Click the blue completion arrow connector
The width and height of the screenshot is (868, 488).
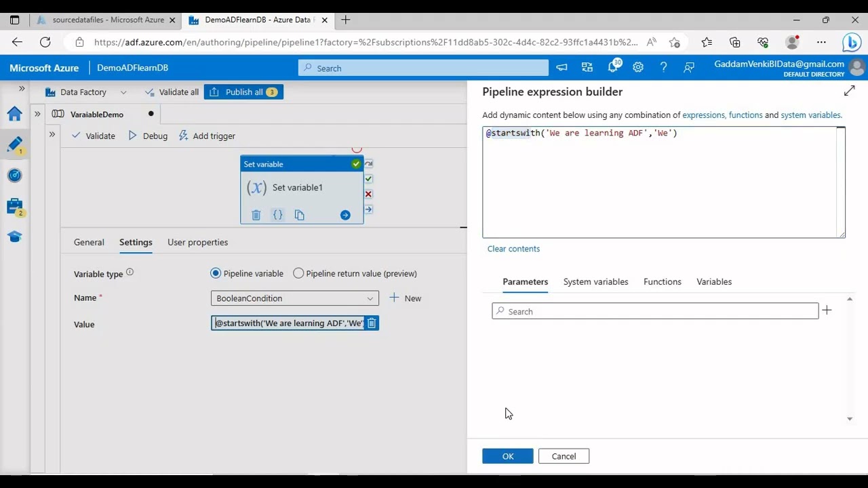[x=368, y=209]
